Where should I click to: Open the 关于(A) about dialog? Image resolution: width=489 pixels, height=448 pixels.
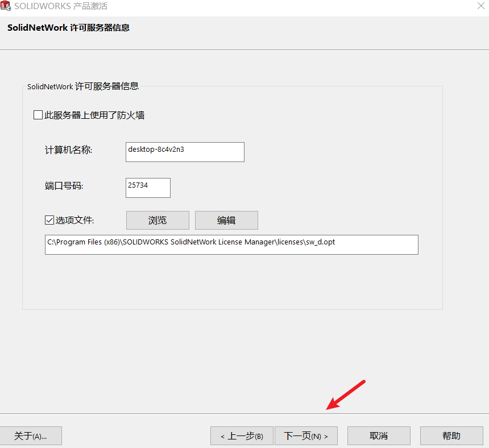(x=31, y=435)
